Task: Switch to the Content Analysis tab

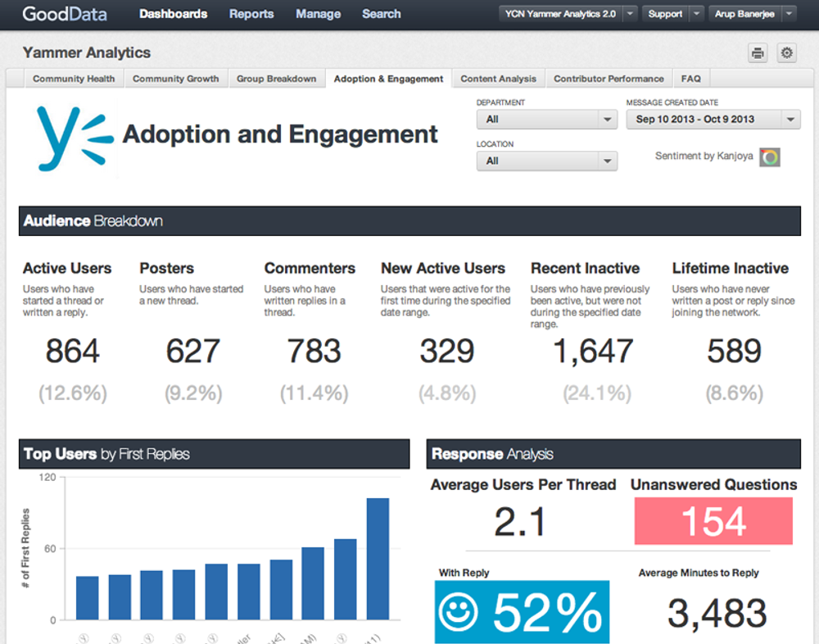Action: [x=498, y=79]
